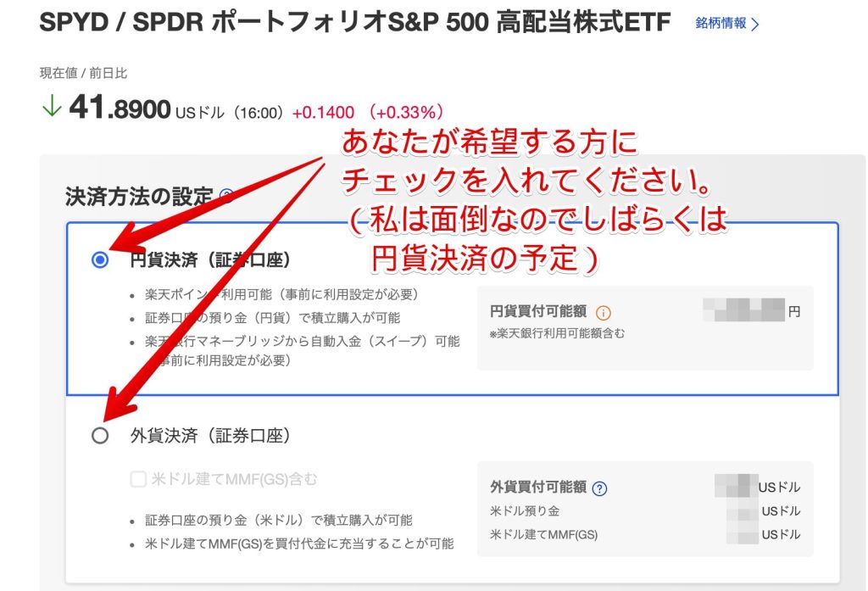
Task: Enable the 米ドル建てMMF(GS)含む checkbox
Action: click(x=138, y=480)
